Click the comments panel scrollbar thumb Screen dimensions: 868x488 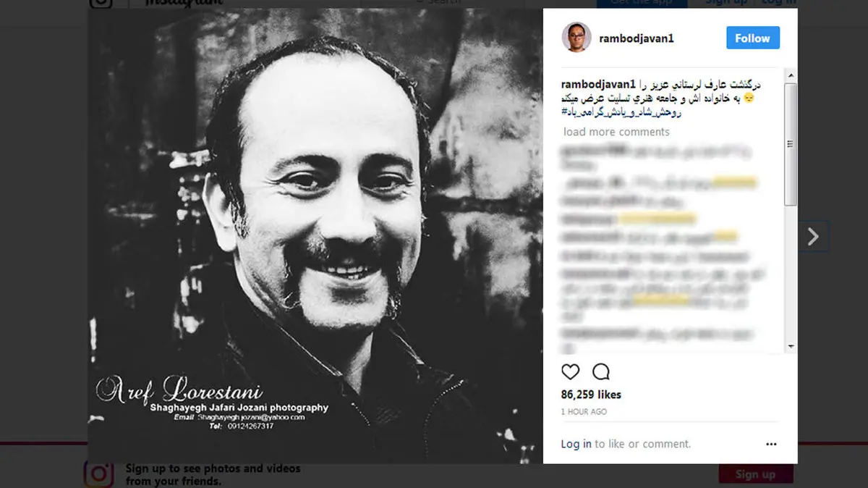791,143
